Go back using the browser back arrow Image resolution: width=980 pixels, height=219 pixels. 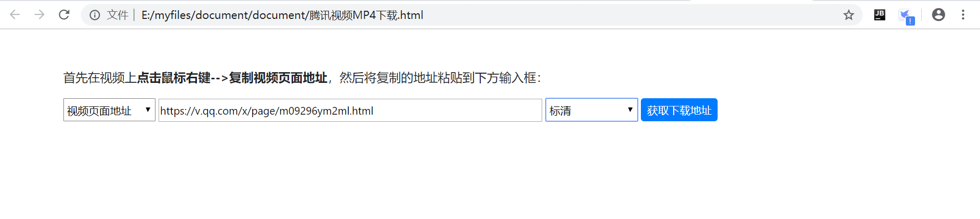(15, 15)
